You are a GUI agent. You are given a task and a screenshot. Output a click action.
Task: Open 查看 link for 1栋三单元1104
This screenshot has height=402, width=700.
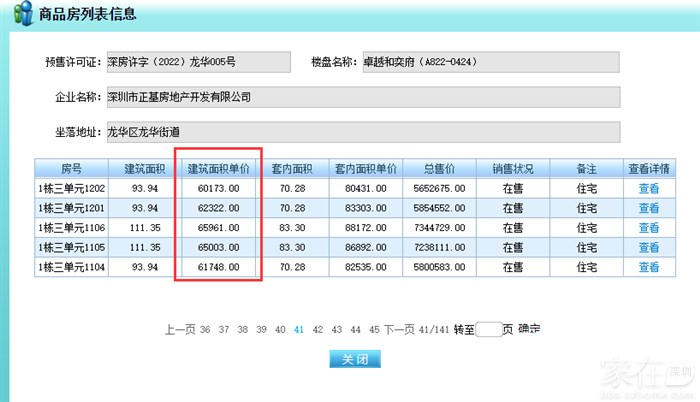click(x=649, y=267)
